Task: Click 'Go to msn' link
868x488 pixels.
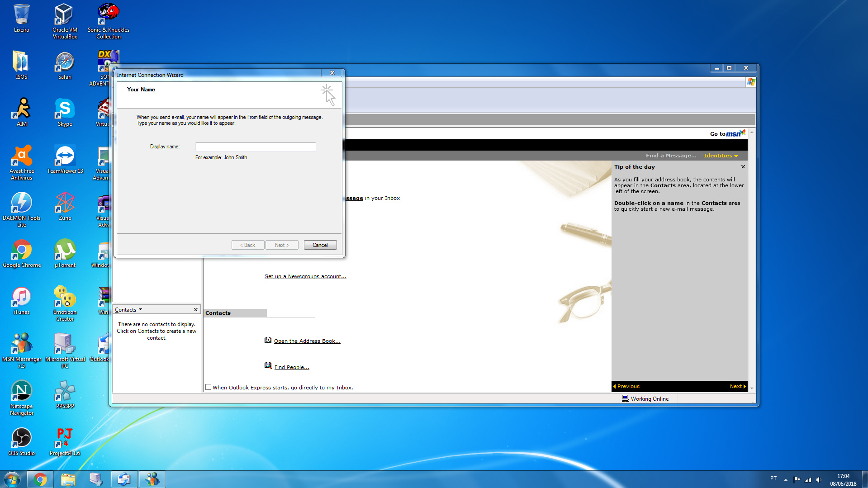Action: point(727,133)
